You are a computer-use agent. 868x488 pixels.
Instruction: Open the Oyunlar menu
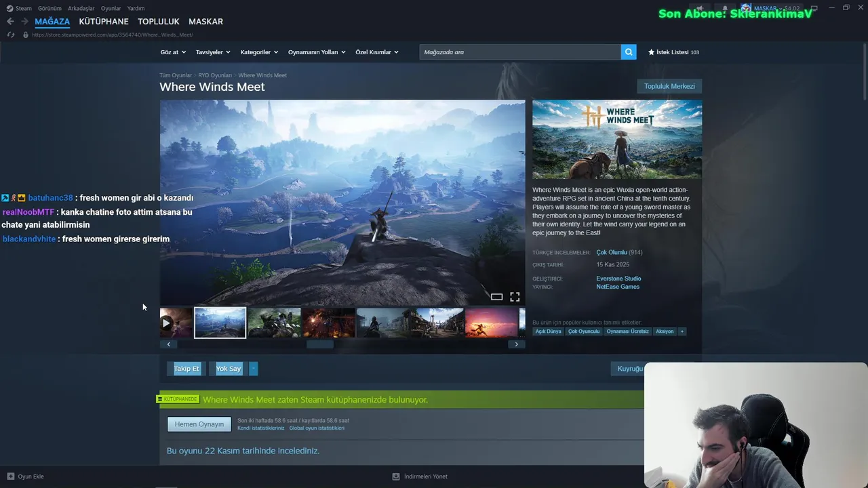(111, 8)
